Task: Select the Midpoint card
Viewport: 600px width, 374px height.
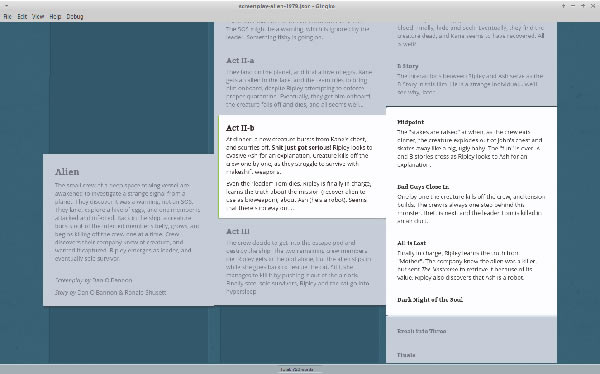Action: 471,143
